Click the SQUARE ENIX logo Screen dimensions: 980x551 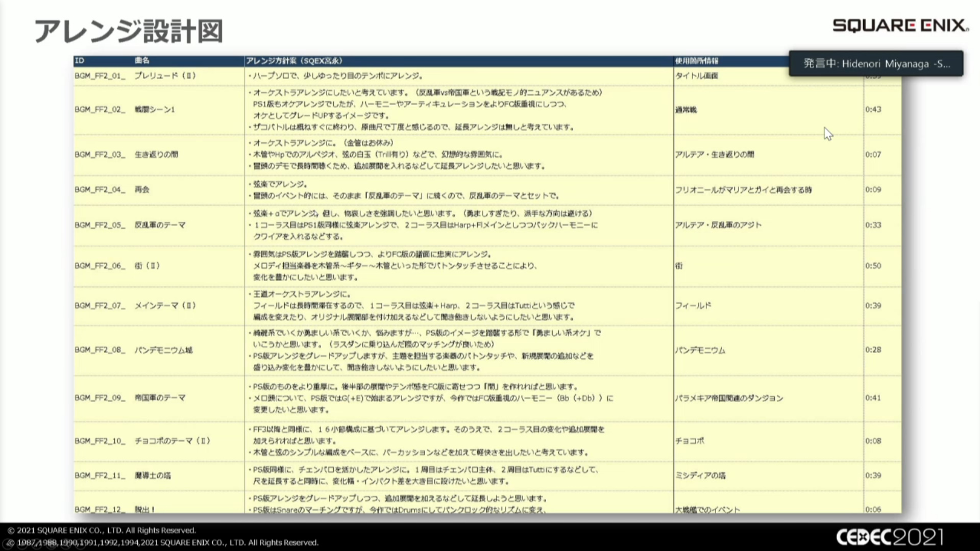[900, 26]
